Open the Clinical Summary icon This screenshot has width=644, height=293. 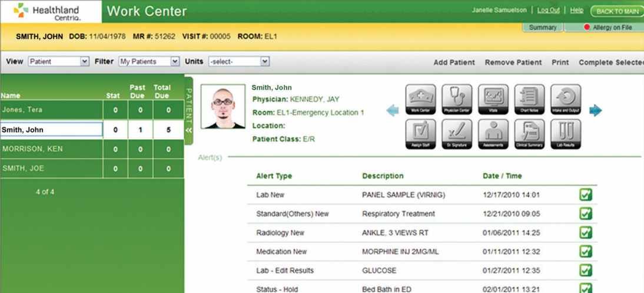[x=529, y=134]
